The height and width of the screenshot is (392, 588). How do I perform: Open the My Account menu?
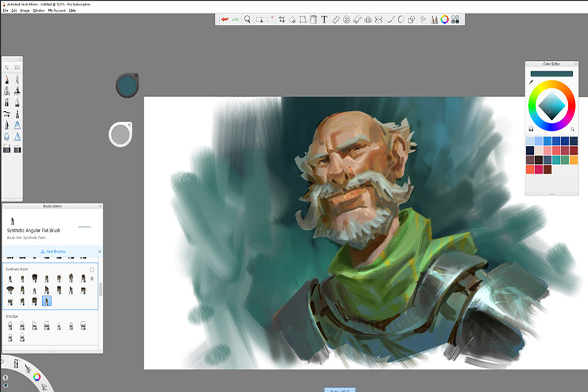57,10
